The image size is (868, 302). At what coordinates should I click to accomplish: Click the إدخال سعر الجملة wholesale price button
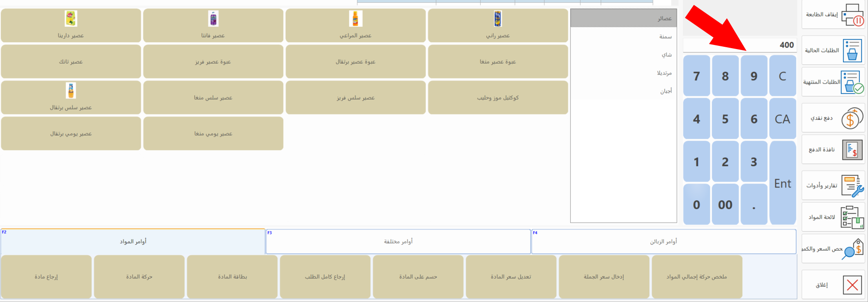click(604, 277)
